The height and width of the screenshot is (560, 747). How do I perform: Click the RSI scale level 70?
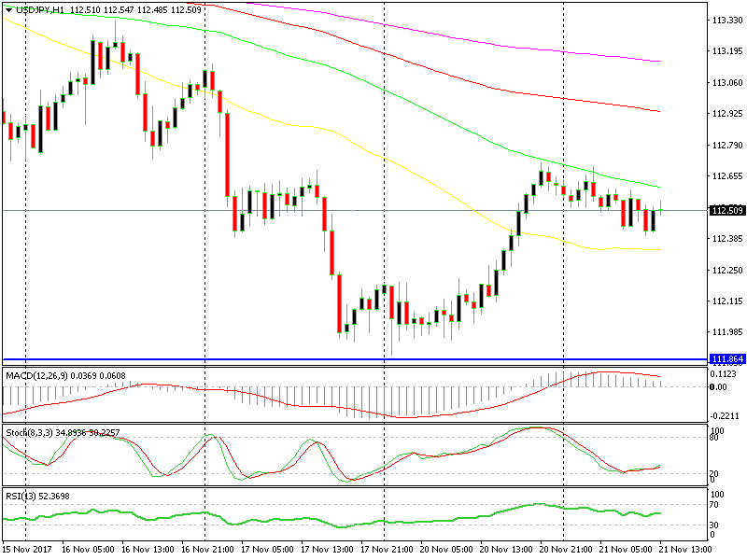[x=714, y=505]
